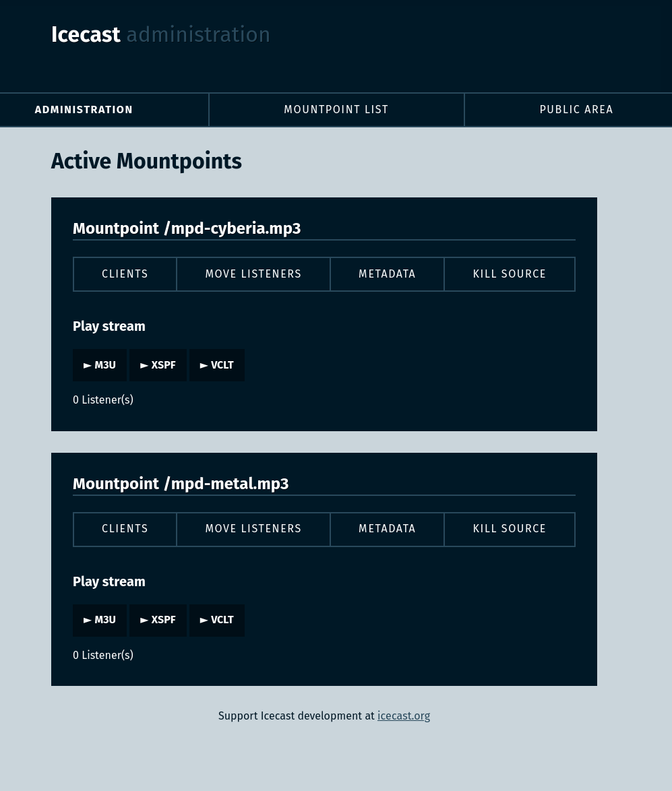Follow the icecast.org link in footer
Image resolution: width=672 pixels, height=791 pixels.
(x=404, y=716)
